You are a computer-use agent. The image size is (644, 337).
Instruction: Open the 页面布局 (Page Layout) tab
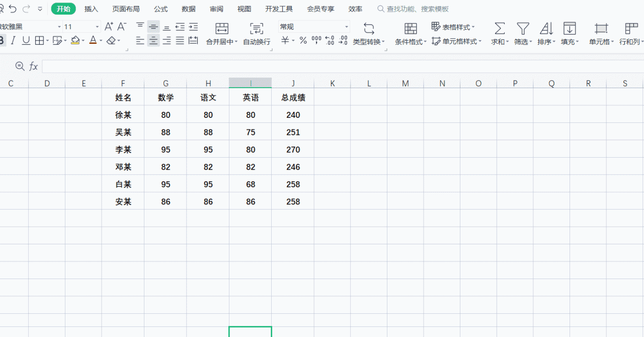pos(126,9)
